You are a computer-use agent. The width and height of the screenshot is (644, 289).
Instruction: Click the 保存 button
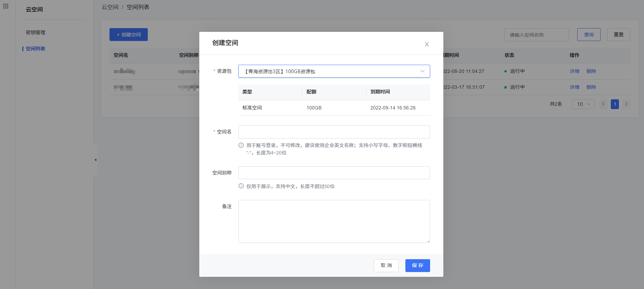[x=417, y=265]
